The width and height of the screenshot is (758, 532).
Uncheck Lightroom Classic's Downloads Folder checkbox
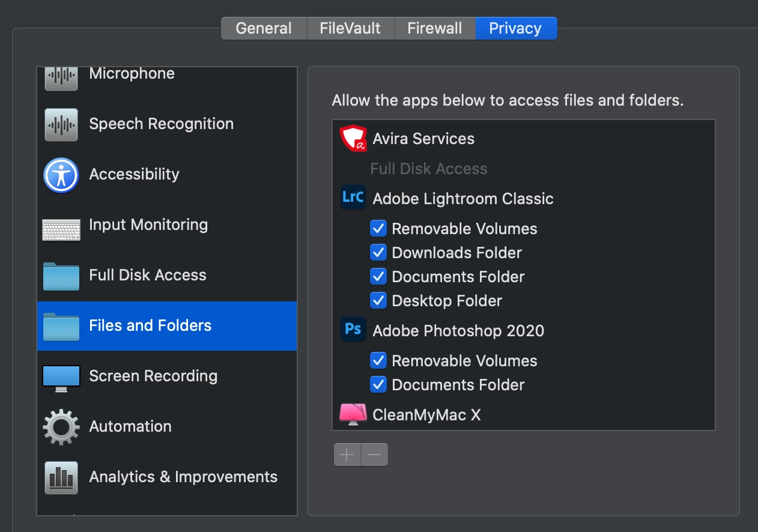[x=378, y=252]
